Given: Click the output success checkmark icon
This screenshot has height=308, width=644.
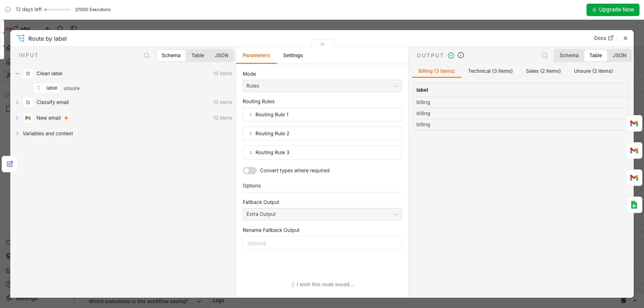Looking at the screenshot, I should pos(451,56).
